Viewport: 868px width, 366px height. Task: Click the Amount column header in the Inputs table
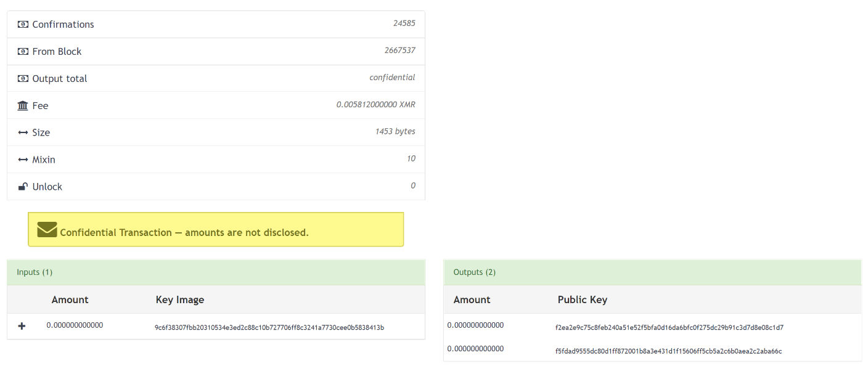(70, 300)
